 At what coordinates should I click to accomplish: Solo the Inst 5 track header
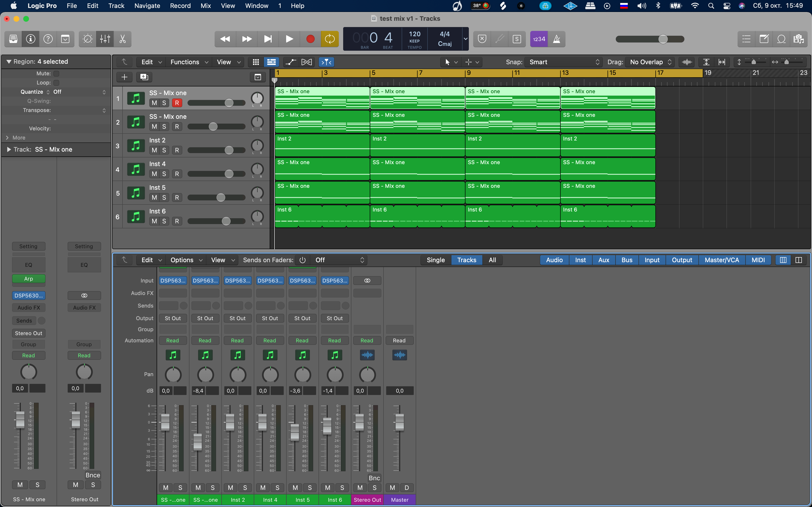coord(164,197)
